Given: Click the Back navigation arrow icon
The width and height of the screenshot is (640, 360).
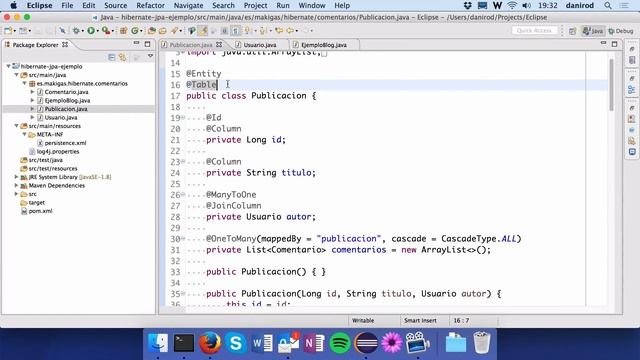Looking at the screenshot, I should click(290, 31).
